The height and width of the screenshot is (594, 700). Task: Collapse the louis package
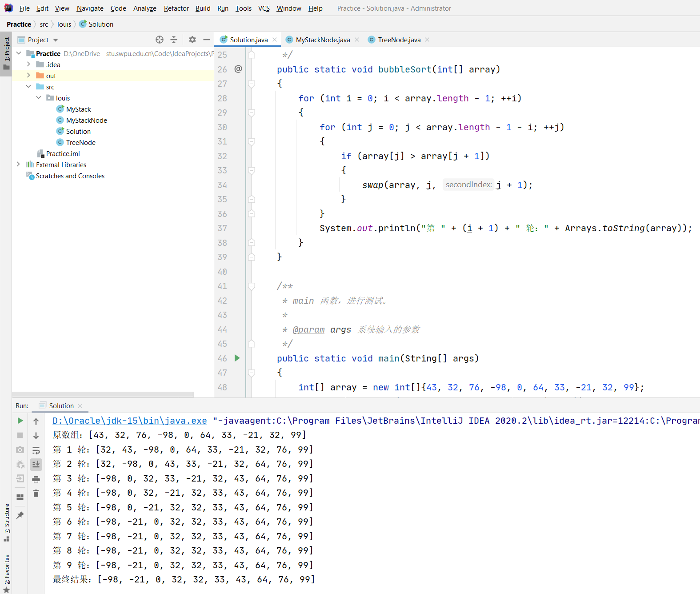click(39, 98)
